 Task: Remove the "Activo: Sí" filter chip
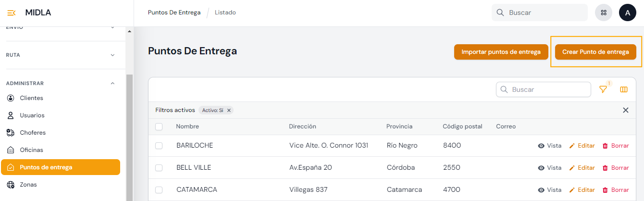(229, 110)
